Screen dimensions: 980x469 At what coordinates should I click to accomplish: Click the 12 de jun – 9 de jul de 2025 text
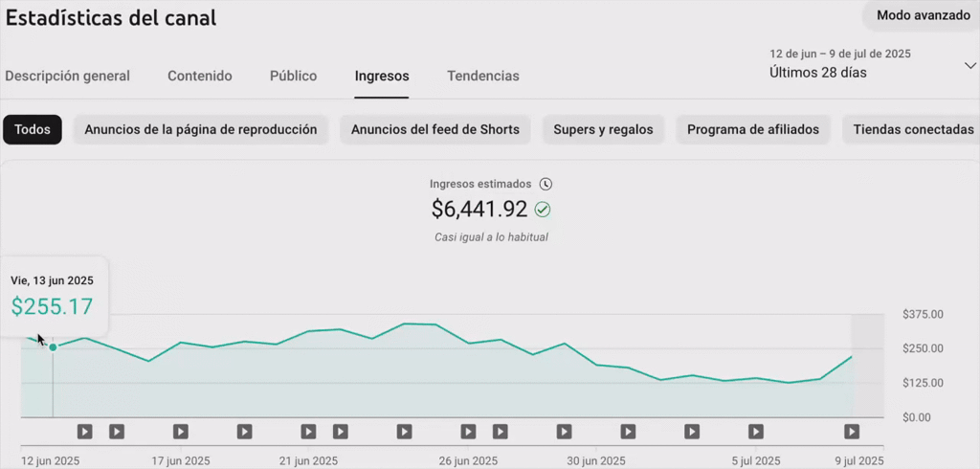[840, 54]
